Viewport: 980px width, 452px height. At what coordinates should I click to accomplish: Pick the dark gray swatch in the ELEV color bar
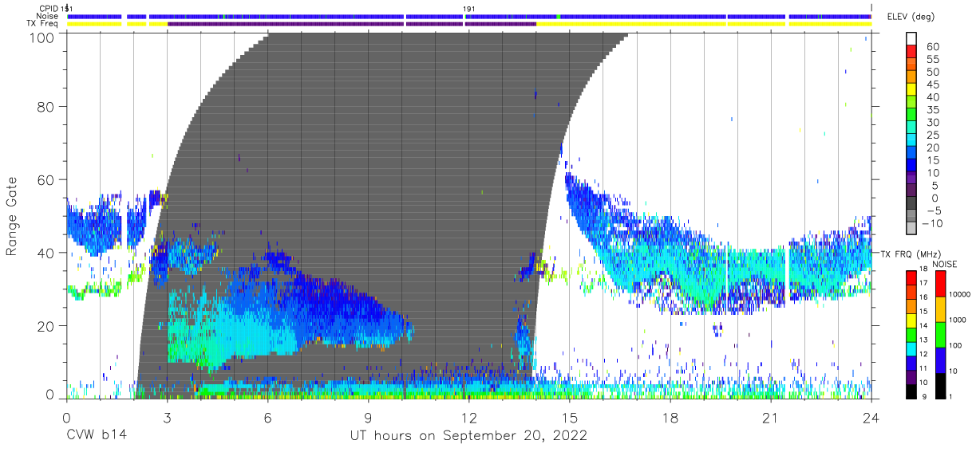click(911, 202)
